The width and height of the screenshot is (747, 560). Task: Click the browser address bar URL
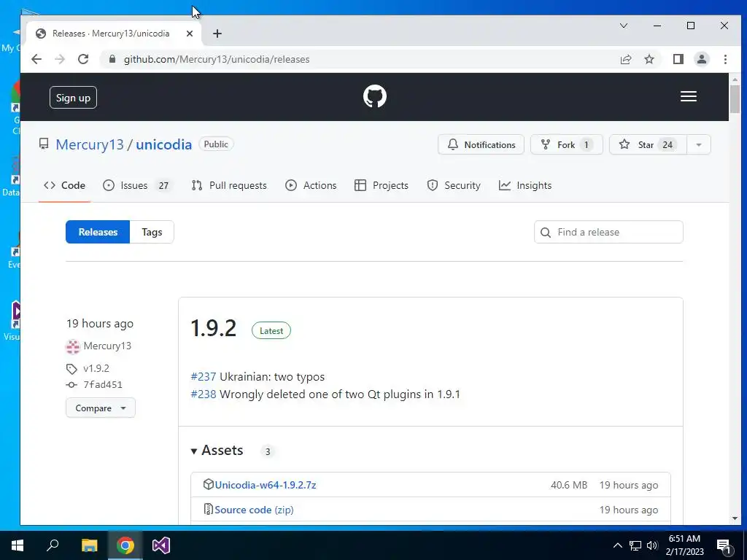click(217, 60)
